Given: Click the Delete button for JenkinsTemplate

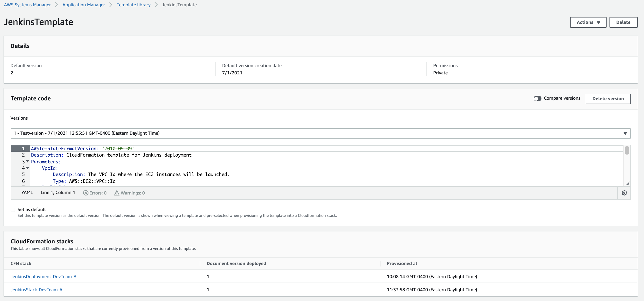Looking at the screenshot, I should [x=623, y=22].
